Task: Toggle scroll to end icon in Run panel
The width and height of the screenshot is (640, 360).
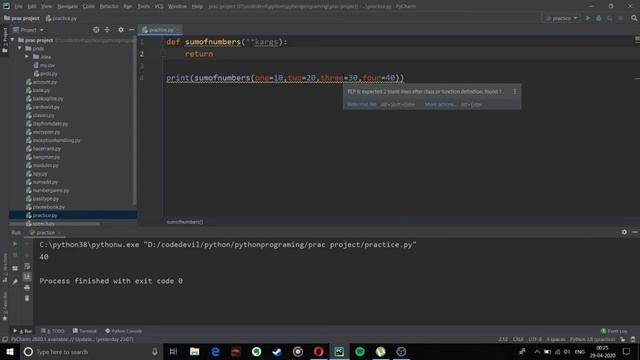Action: pos(27,277)
